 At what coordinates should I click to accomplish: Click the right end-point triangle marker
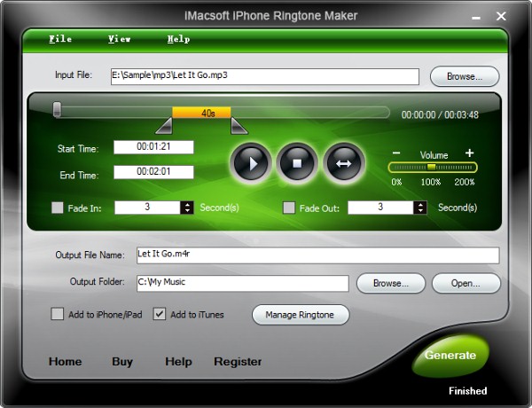pos(239,126)
